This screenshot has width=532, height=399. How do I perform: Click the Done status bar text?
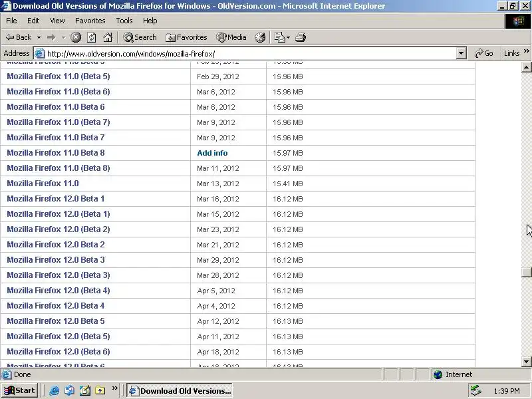tap(23, 374)
